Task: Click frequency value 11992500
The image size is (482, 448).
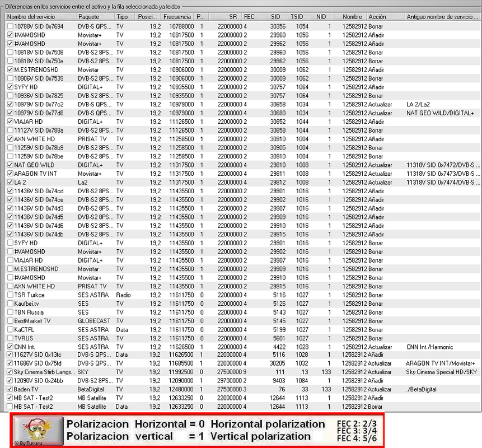Action: click(x=181, y=372)
